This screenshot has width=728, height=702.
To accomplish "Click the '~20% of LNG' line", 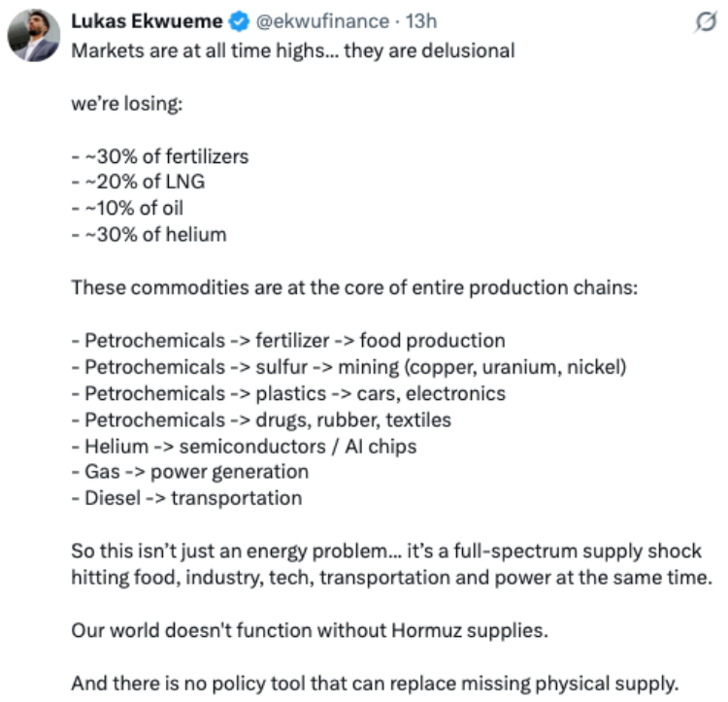I will click(138, 182).
